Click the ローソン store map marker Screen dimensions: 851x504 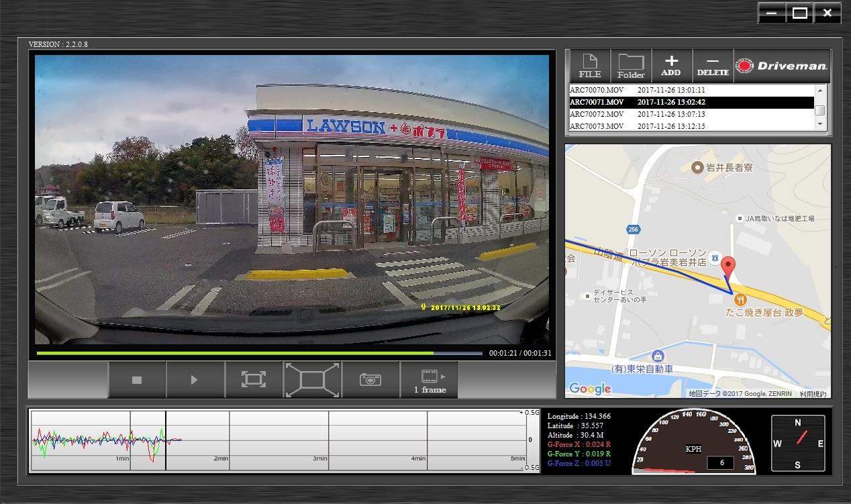[x=715, y=258]
